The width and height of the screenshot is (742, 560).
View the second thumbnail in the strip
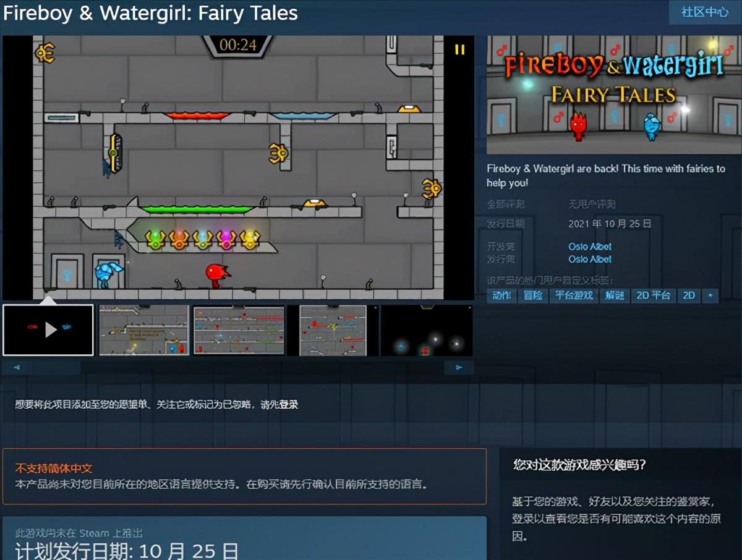click(144, 330)
